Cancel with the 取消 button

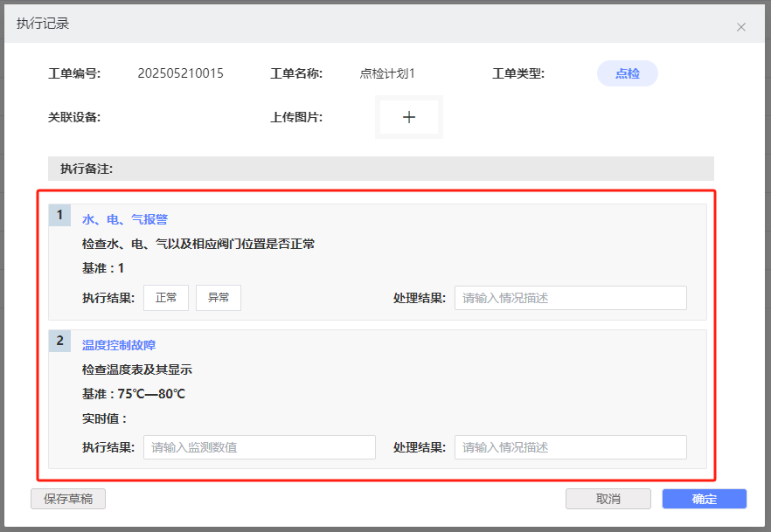(608, 499)
